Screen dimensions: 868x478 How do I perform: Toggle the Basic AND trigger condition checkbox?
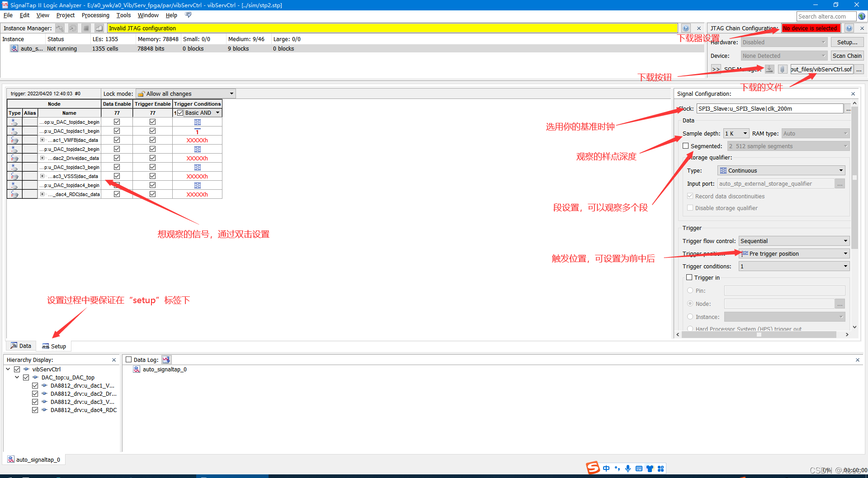[180, 113]
